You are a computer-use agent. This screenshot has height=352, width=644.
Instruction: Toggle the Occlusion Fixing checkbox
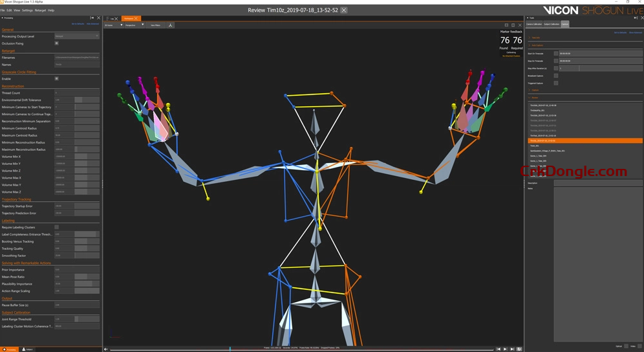(57, 43)
